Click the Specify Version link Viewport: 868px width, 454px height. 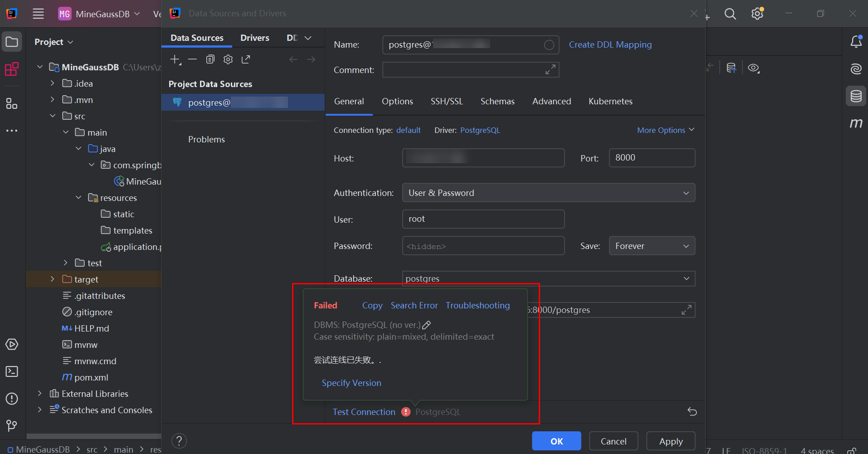click(x=351, y=383)
